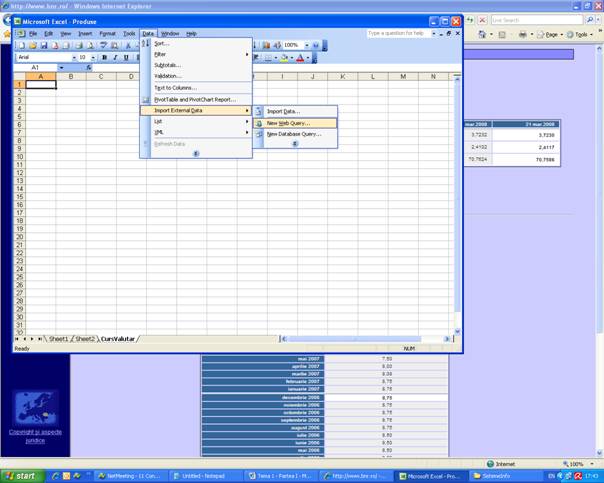Click the Cut scissors icon in Excel toolbar
This screenshot has width=604, height=483.
[128, 46]
